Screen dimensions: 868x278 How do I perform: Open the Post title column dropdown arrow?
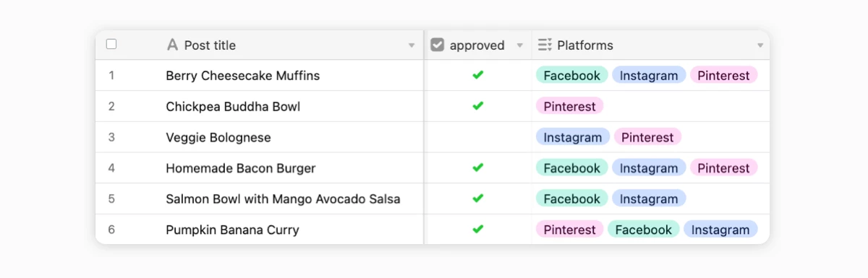coord(412,45)
